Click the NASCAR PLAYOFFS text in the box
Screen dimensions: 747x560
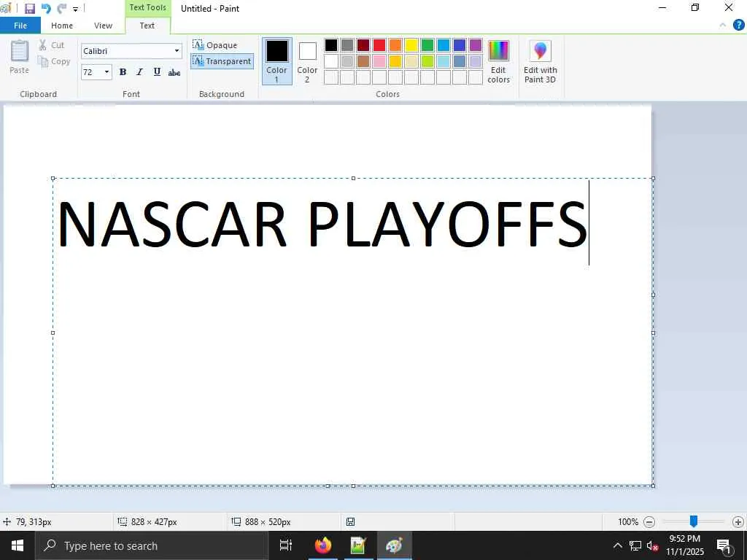click(322, 225)
